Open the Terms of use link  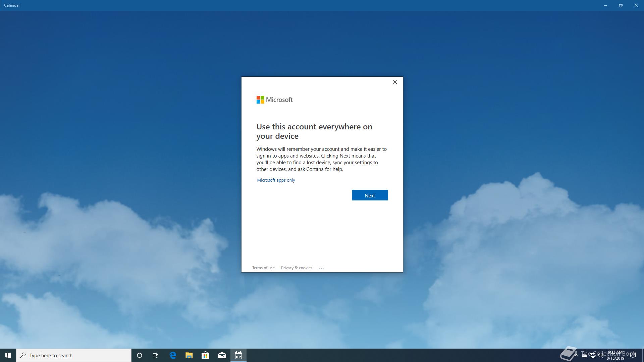point(263,268)
